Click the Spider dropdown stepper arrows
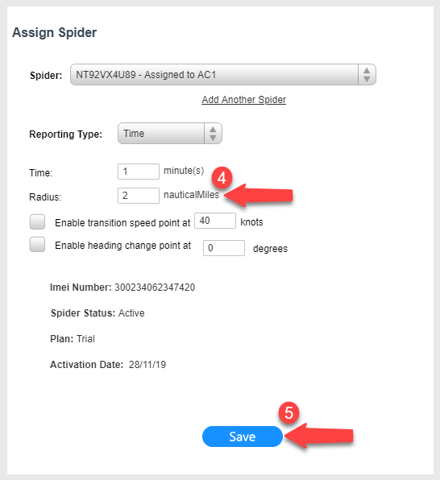 pos(367,75)
